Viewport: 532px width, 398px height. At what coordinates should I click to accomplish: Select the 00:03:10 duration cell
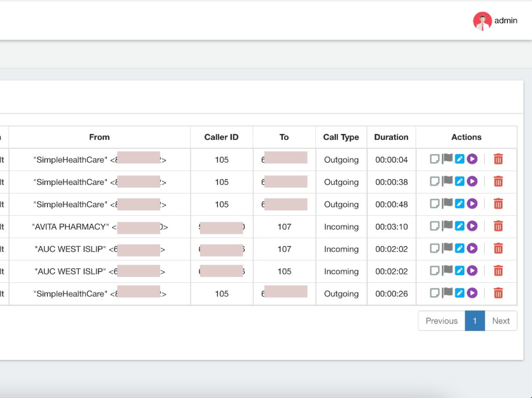coord(391,227)
